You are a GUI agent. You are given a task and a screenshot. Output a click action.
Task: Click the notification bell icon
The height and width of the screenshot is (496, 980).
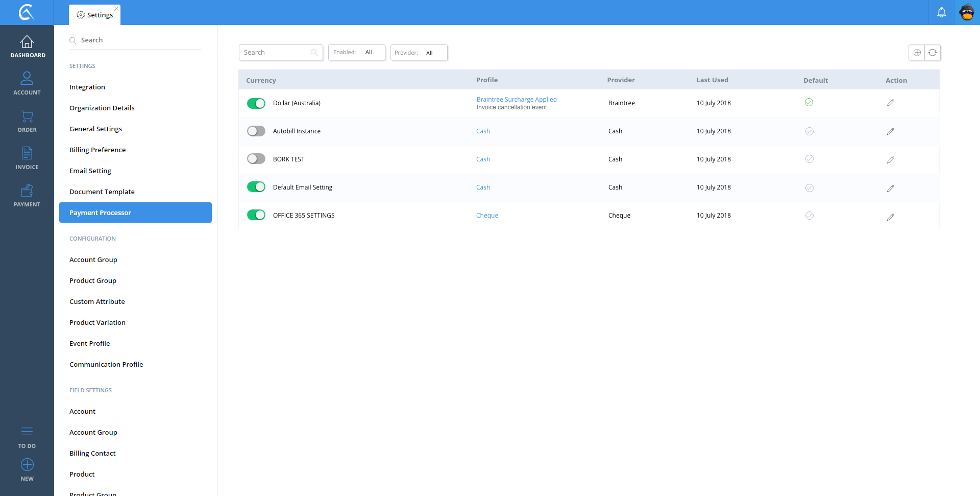[x=941, y=12]
